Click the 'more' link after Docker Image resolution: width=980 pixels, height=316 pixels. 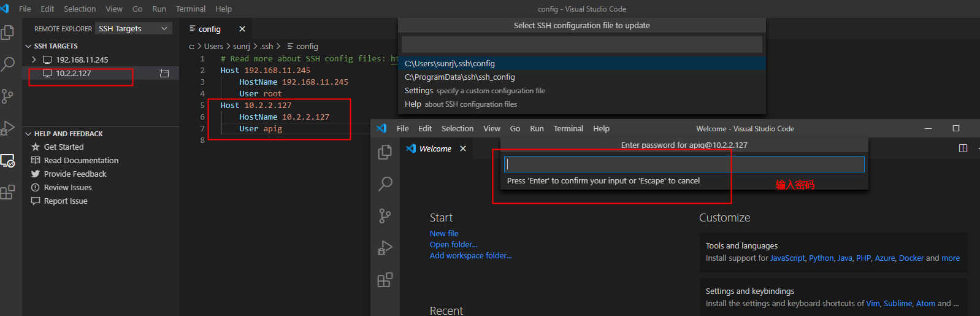tap(951, 258)
